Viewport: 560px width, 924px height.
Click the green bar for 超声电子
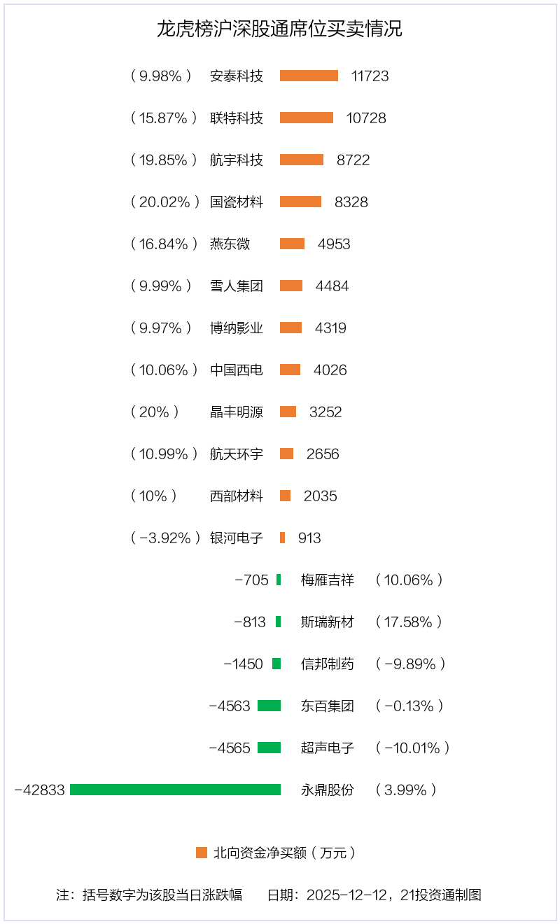point(269,748)
